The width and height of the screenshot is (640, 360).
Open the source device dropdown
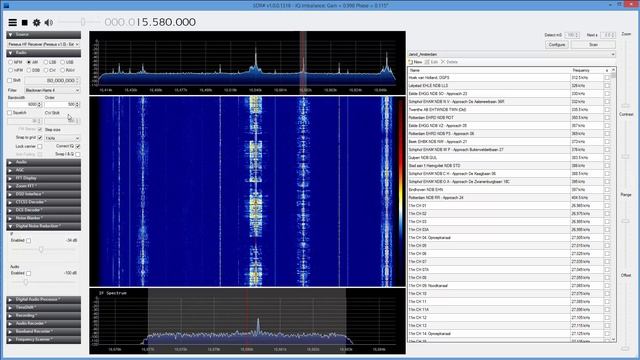[x=43, y=44]
